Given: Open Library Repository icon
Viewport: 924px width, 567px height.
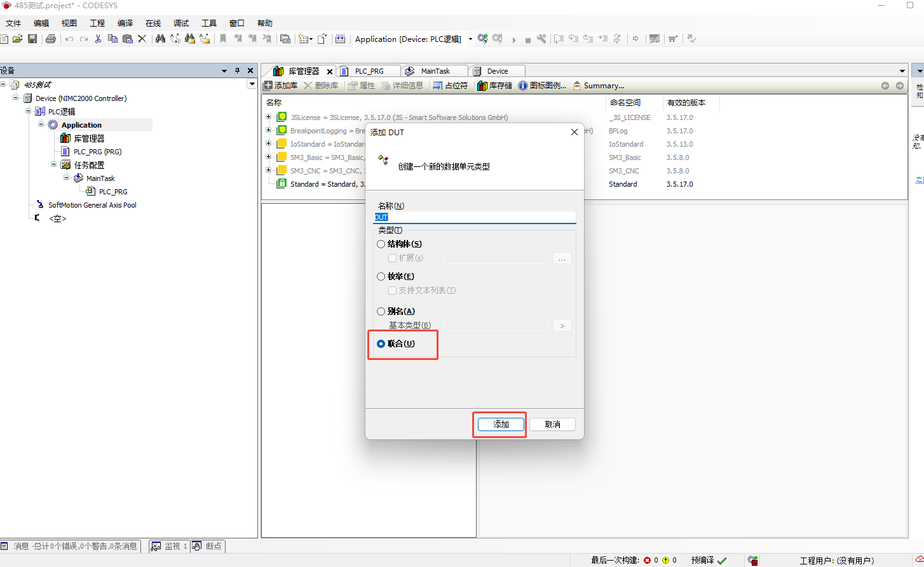Looking at the screenshot, I should (x=482, y=86).
